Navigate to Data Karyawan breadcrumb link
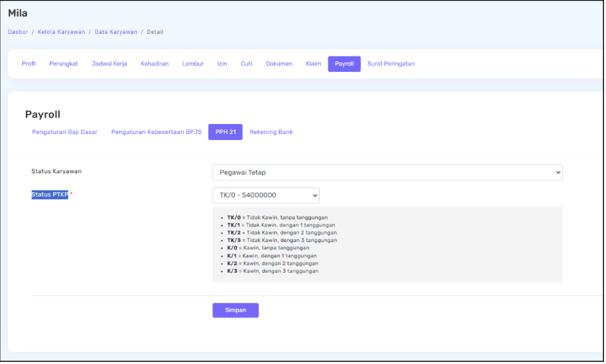The image size is (606, 364). [116, 32]
